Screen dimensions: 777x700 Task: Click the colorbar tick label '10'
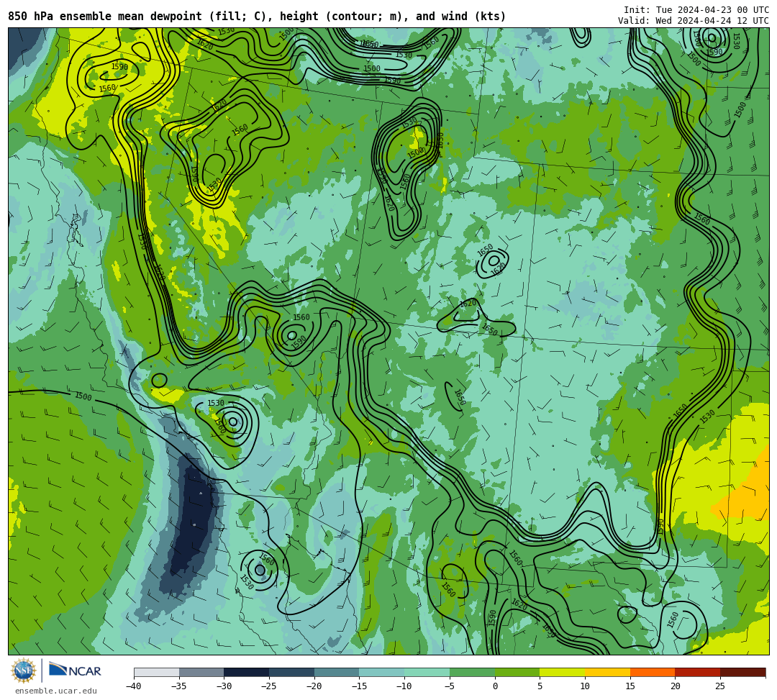(585, 686)
